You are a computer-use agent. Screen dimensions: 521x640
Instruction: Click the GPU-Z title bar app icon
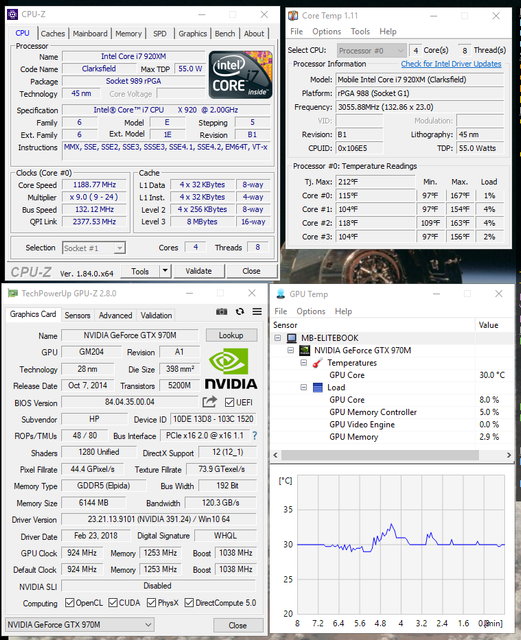pos(13,293)
